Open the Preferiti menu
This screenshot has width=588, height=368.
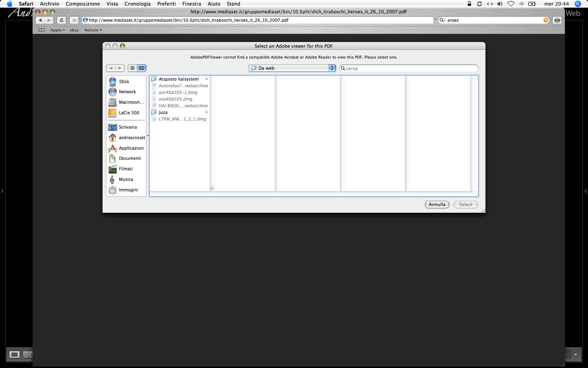click(166, 4)
